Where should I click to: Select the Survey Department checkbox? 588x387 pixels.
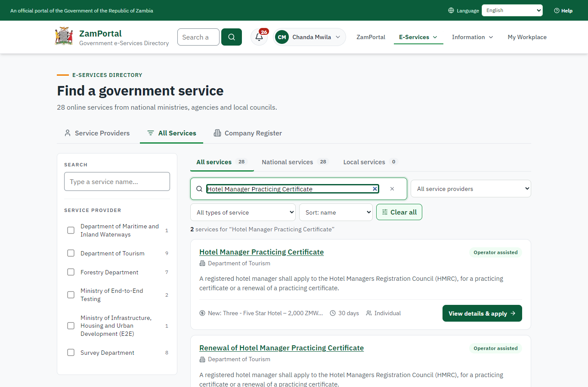[x=71, y=353]
